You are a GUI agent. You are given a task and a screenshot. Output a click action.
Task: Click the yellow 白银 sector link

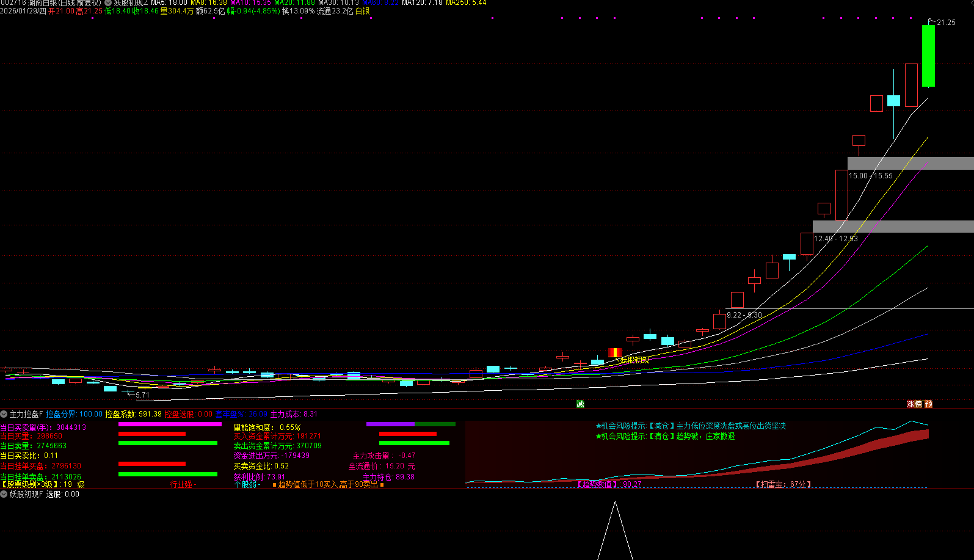pyautogui.click(x=363, y=11)
